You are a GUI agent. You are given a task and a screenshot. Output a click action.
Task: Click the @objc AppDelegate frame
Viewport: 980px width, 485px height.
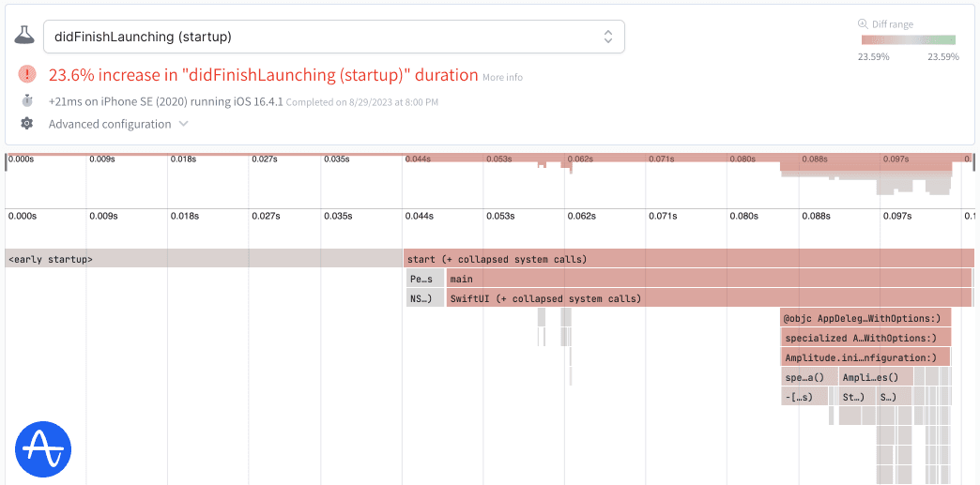[x=865, y=318]
